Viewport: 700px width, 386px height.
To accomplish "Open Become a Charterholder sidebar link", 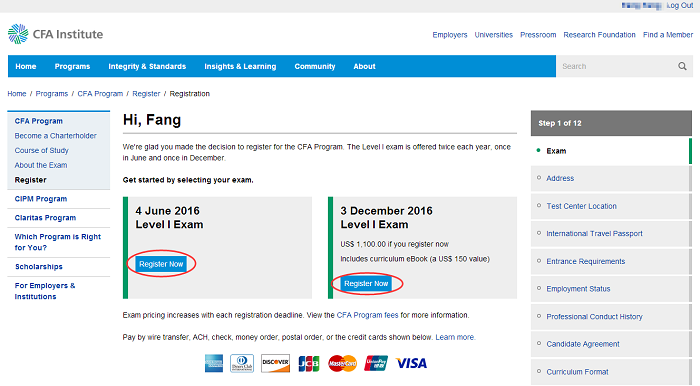I will coord(55,136).
